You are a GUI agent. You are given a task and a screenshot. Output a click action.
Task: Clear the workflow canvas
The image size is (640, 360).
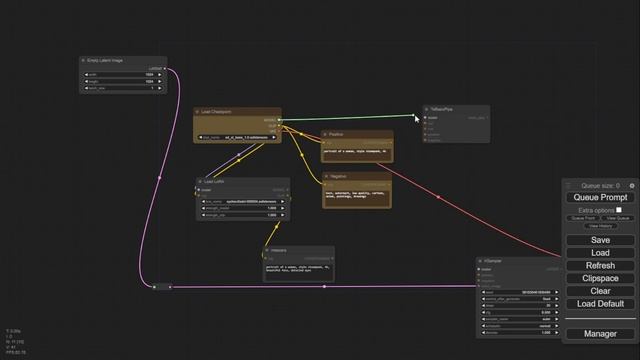click(600, 291)
